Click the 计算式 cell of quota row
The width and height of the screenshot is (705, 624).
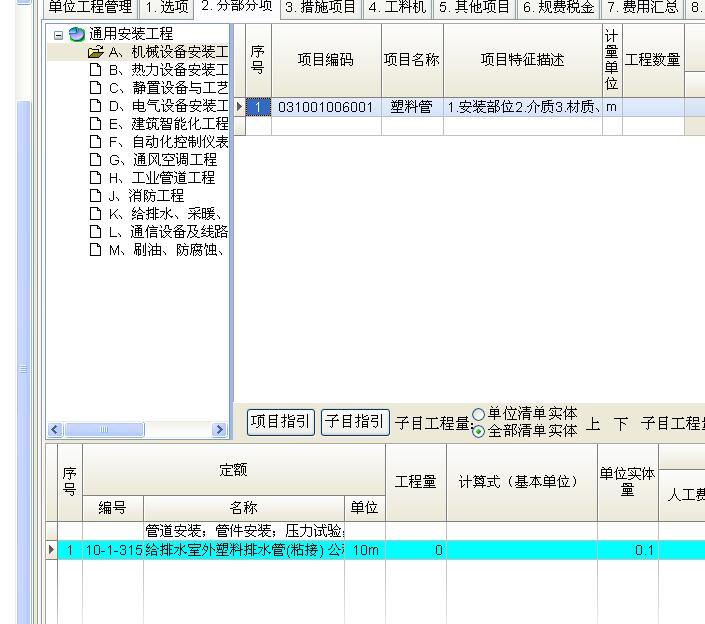point(522,550)
